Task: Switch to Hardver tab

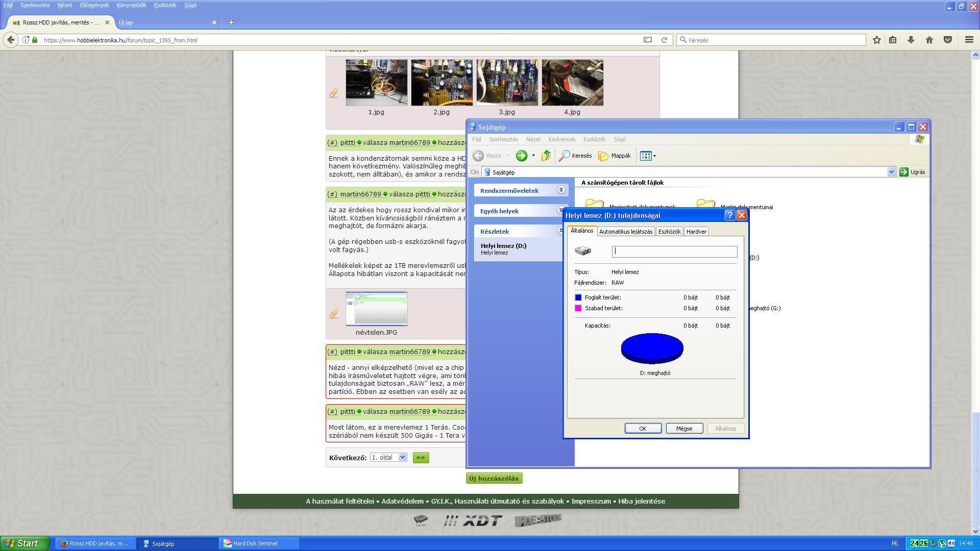Action: click(x=696, y=232)
